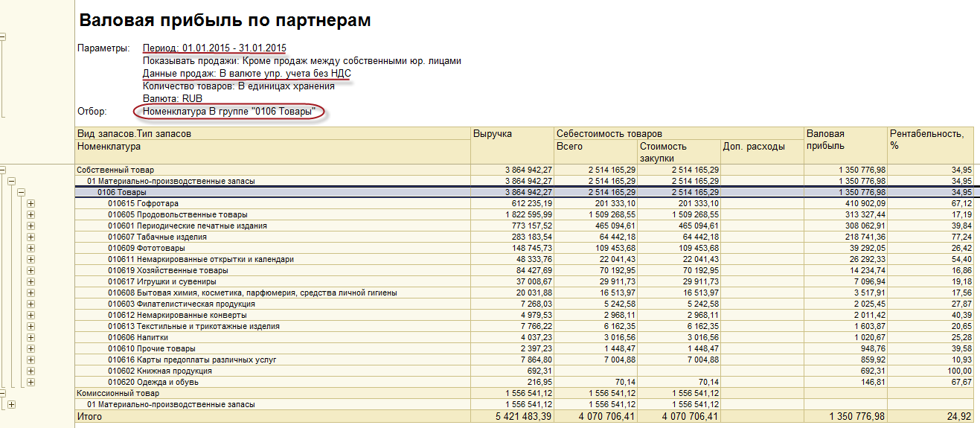
Task: Click revenue value 692,31 for Книжная продукция
Action: (539, 371)
